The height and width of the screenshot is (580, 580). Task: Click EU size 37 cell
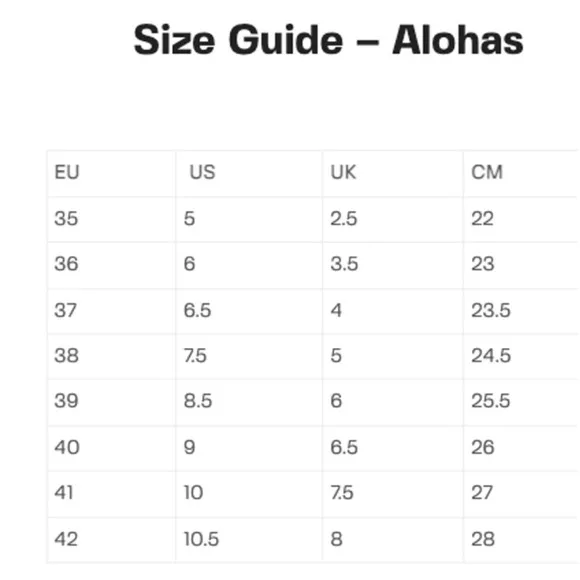click(112, 311)
